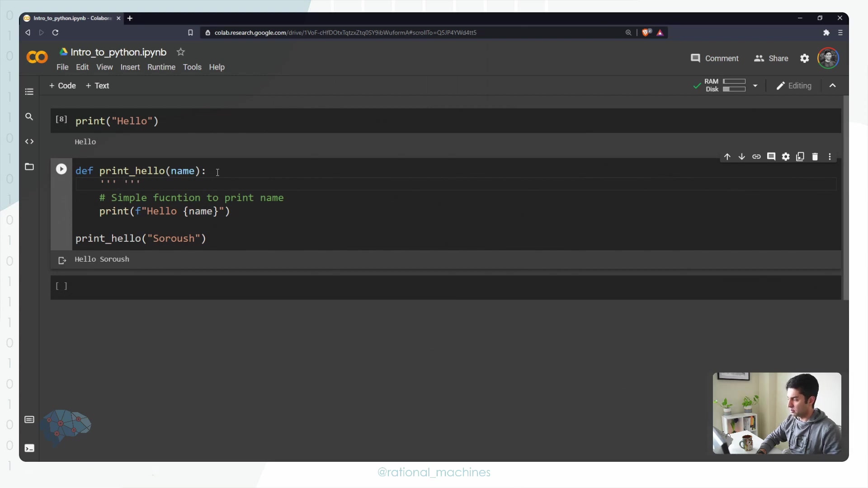The height and width of the screenshot is (488, 868).
Task: Add a new Code cell
Action: pos(62,85)
